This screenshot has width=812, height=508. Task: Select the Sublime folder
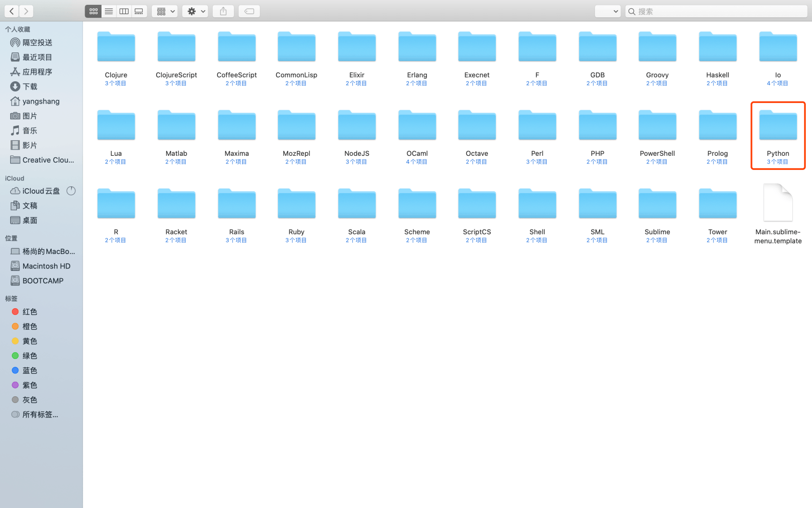coord(657,204)
